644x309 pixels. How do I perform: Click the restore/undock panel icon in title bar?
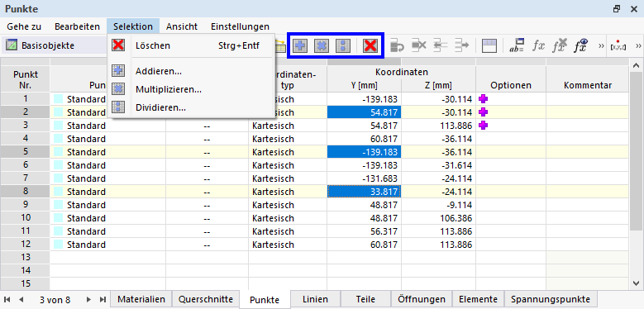click(x=617, y=9)
